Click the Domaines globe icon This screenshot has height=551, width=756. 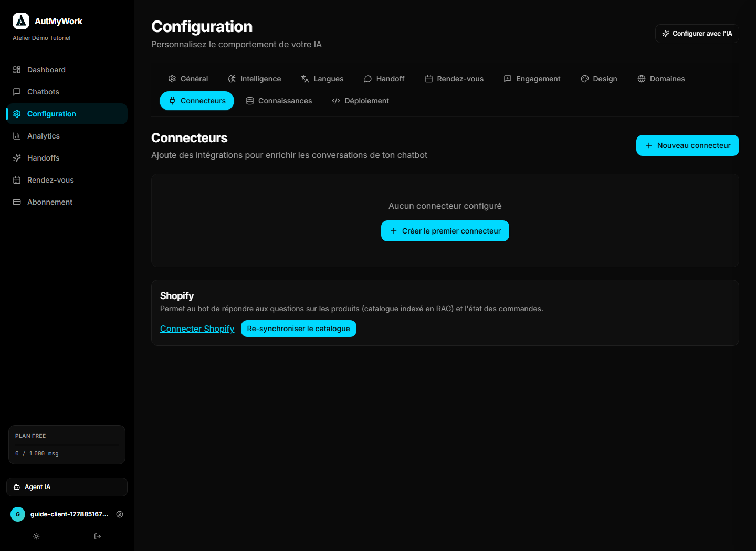point(642,79)
